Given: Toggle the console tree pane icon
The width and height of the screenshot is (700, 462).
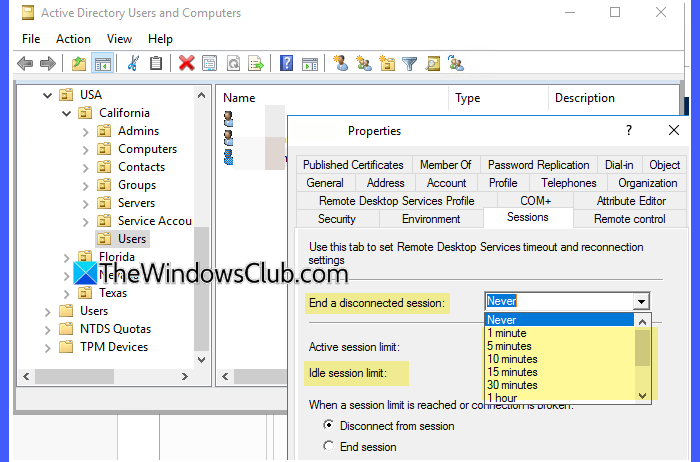Looking at the screenshot, I should click(102, 63).
